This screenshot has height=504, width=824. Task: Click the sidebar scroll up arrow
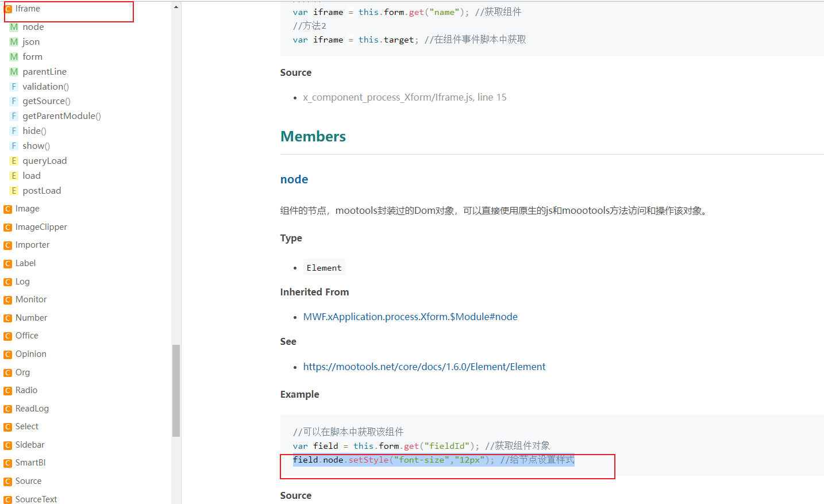point(176,6)
